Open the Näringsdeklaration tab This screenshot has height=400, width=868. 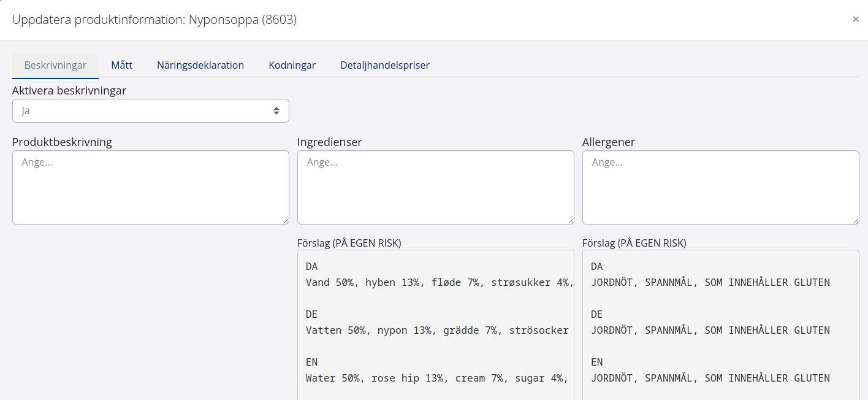200,65
